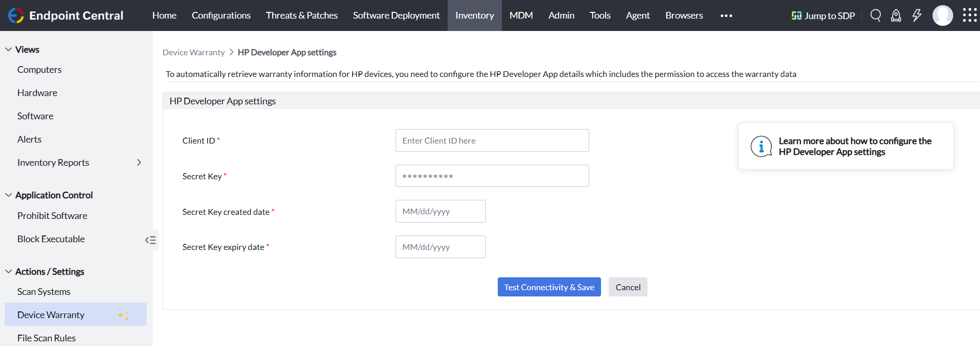Open the Admin tab
This screenshot has height=346, width=980.
point(561,15)
